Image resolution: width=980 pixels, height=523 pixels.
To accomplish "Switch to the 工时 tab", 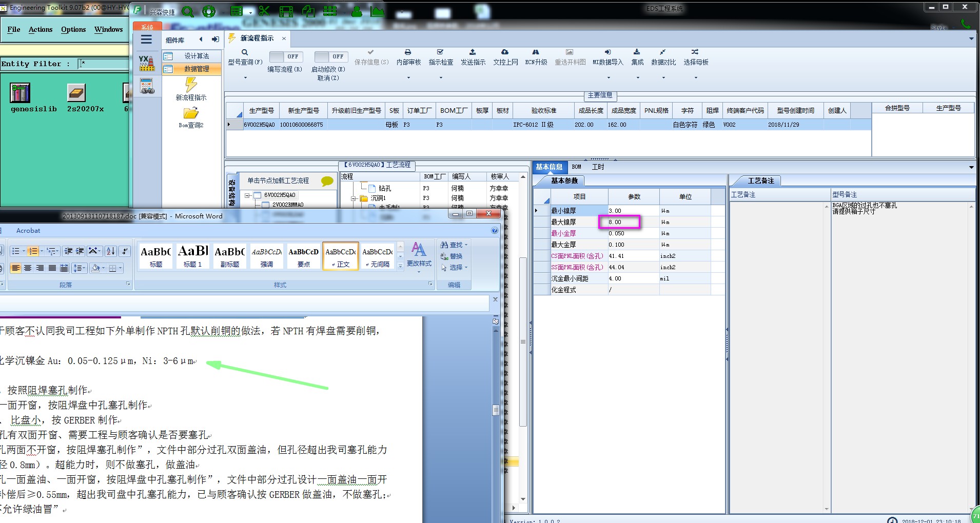I will click(x=598, y=167).
